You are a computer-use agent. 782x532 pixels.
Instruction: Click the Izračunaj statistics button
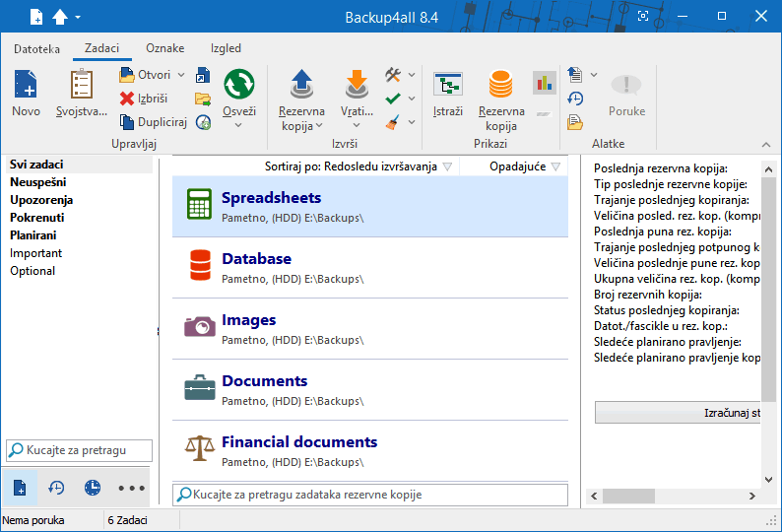678,413
